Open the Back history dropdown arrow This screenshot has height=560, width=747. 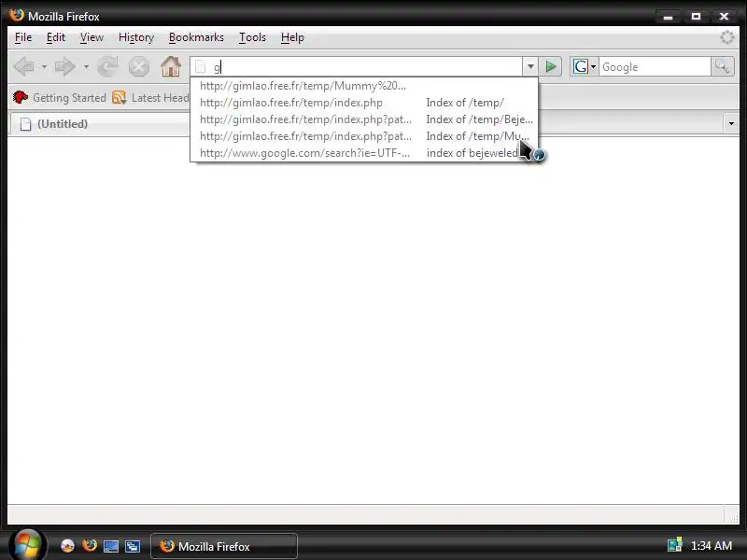pyautogui.click(x=44, y=66)
